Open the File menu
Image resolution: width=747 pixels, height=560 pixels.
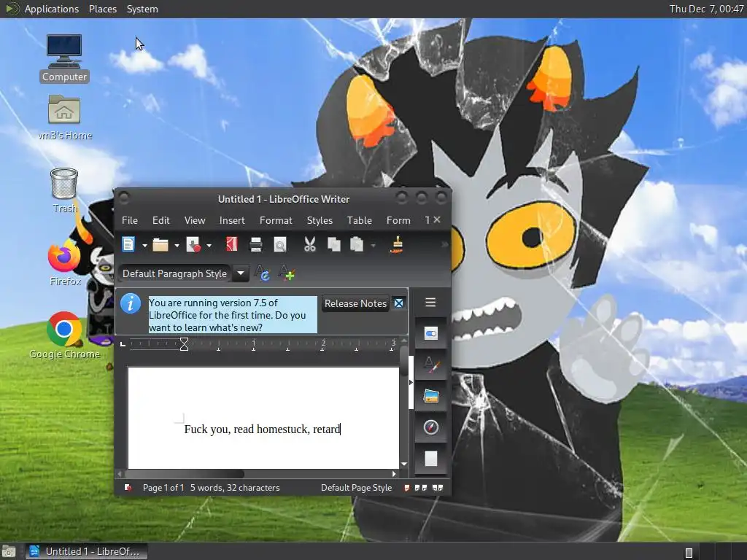tap(130, 220)
